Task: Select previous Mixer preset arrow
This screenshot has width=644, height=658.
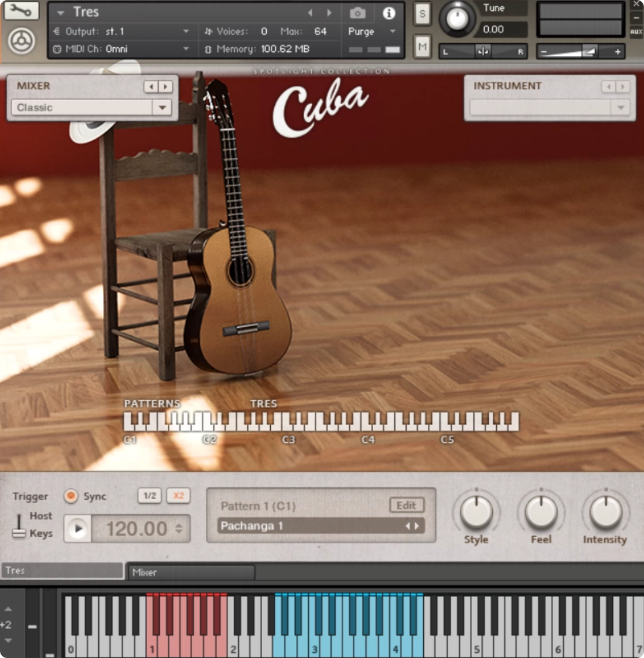Action: (151, 86)
